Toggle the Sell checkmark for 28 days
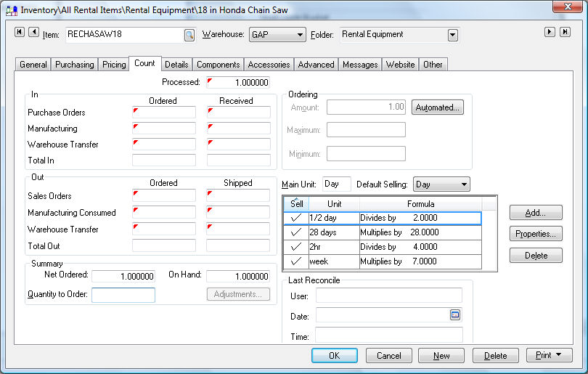Image resolution: width=588 pixels, height=374 pixels. (x=295, y=232)
